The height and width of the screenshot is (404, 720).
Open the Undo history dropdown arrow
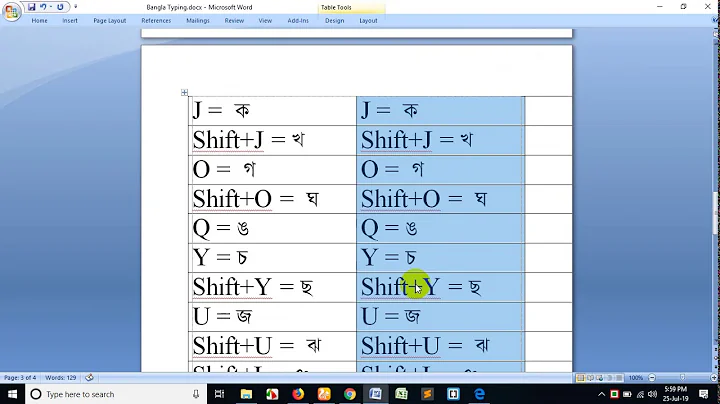50,7
